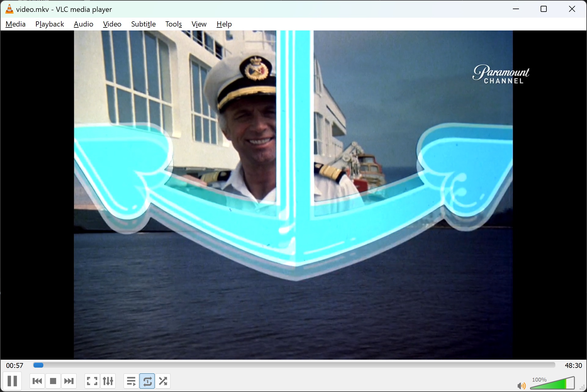Skip to next media track
Screen dimensions: 587x392
pyautogui.click(x=69, y=381)
